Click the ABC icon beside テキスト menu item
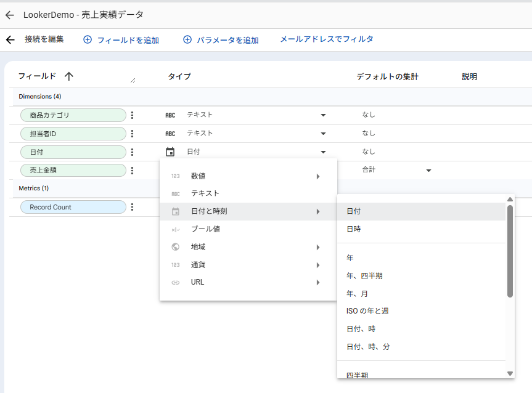Screen dimensions: 532x393 176,194
